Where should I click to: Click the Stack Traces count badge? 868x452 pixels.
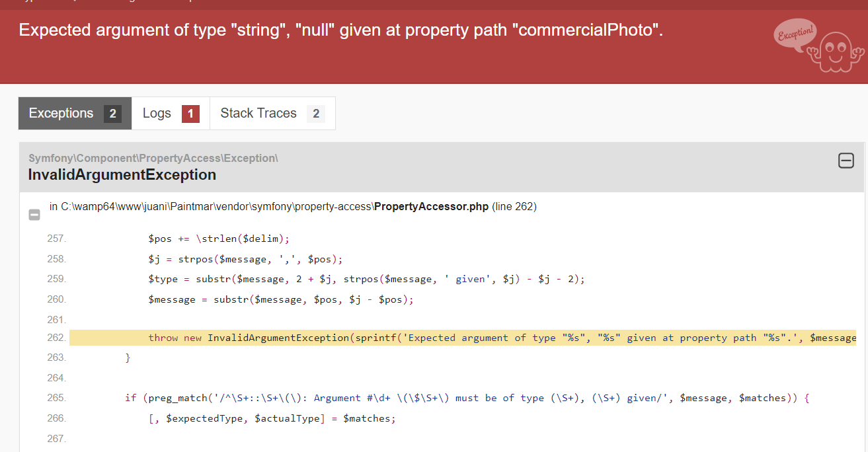(316, 114)
